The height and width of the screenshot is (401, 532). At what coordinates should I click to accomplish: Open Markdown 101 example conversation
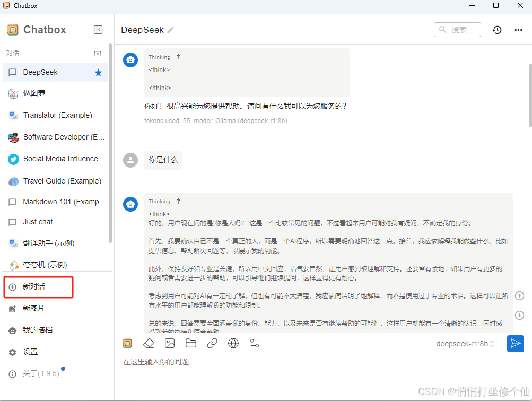tap(55, 202)
